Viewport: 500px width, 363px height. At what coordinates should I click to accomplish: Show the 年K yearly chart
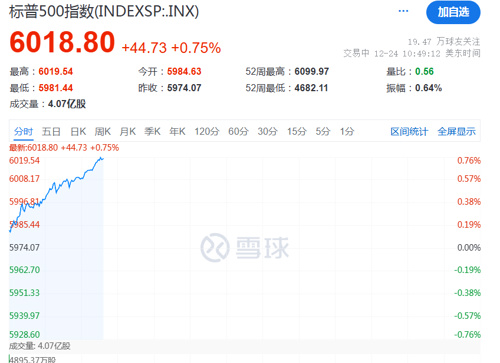pyautogui.click(x=177, y=131)
